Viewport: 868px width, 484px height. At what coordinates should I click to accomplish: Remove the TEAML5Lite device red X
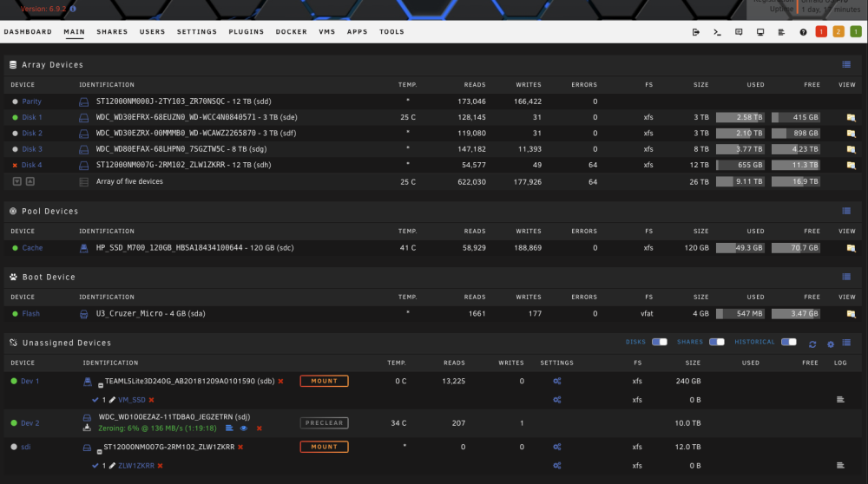click(x=280, y=381)
